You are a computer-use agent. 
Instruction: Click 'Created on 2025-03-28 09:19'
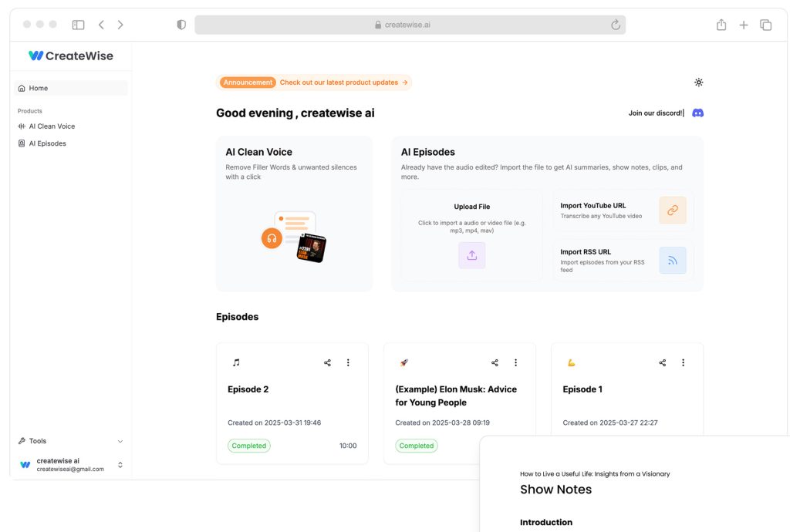(x=442, y=423)
